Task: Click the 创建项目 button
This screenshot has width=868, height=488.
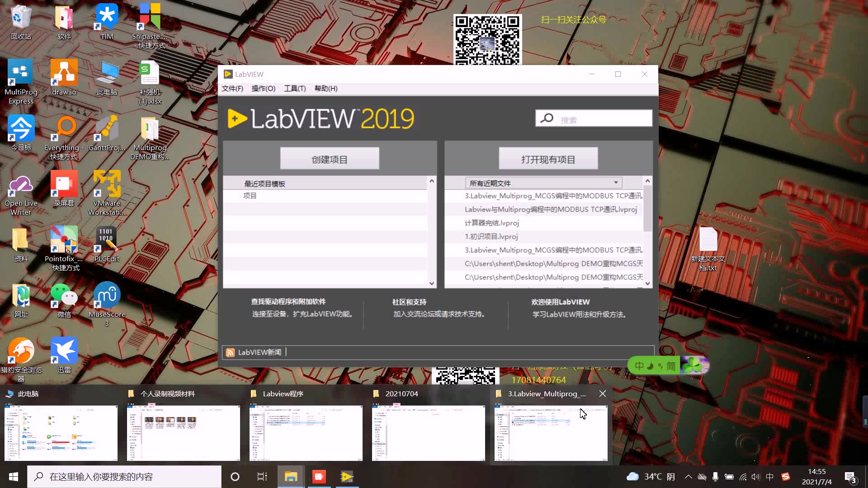Action: pos(330,159)
